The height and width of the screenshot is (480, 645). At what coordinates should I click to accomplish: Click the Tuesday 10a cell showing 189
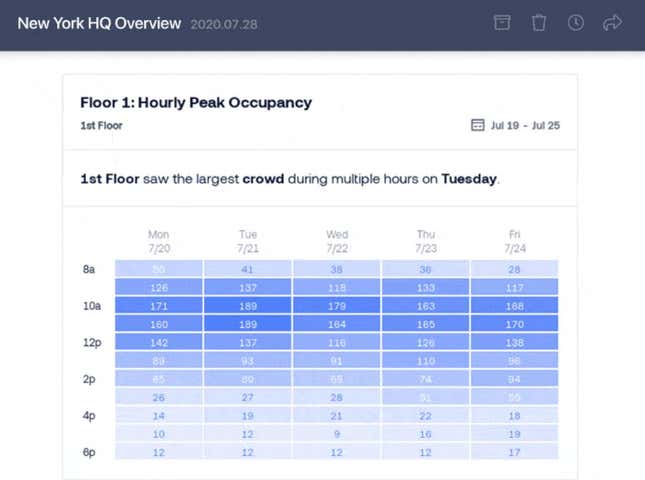click(248, 306)
